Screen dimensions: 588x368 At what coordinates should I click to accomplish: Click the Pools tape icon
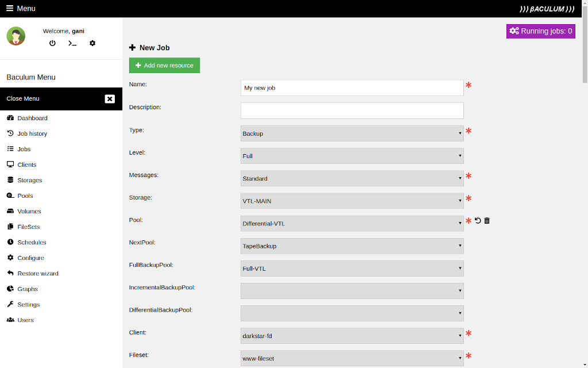[10, 195]
